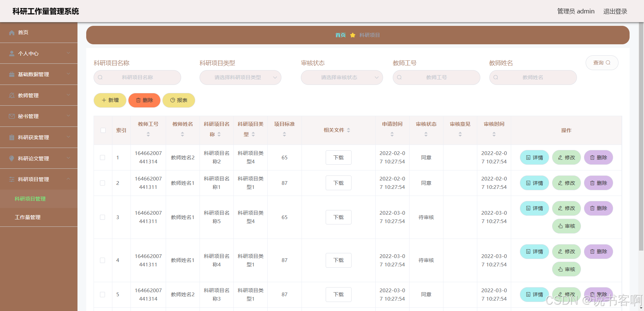The height and width of the screenshot is (311, 644).
Task: Focus the 科研项目名称 search input field
Action: [137, 77]
